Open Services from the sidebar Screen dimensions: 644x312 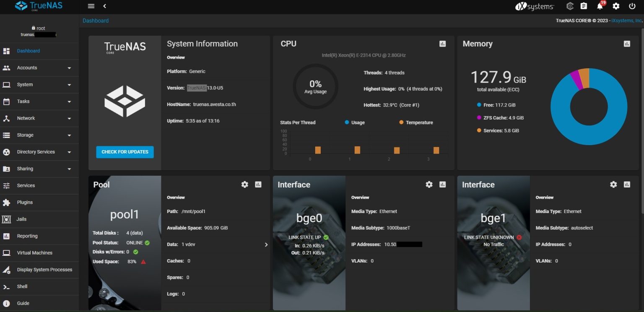25,185
